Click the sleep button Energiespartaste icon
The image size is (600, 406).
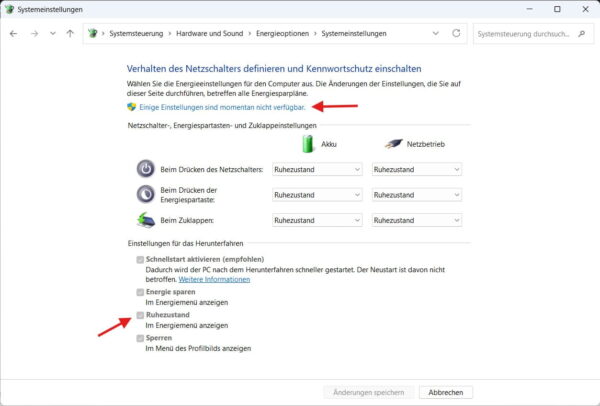click(x=146, y=194)
